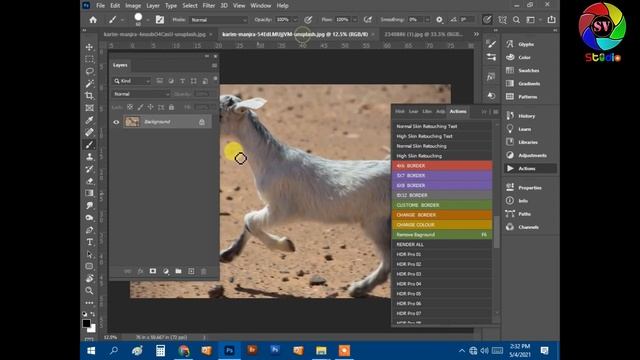Select the Horizontal Type tool
Screen dimensions: 640x360
click(x=89, y=242)
